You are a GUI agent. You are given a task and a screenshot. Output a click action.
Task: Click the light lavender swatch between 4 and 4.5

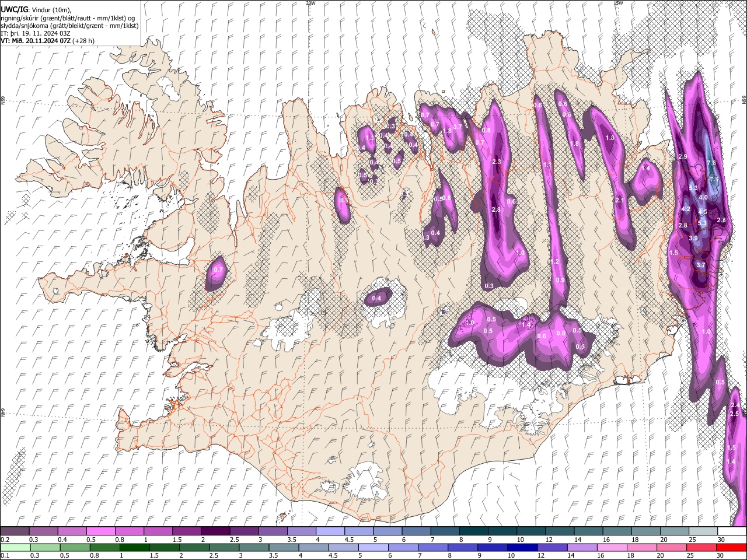pyautogui.click(x=329, y=531)
